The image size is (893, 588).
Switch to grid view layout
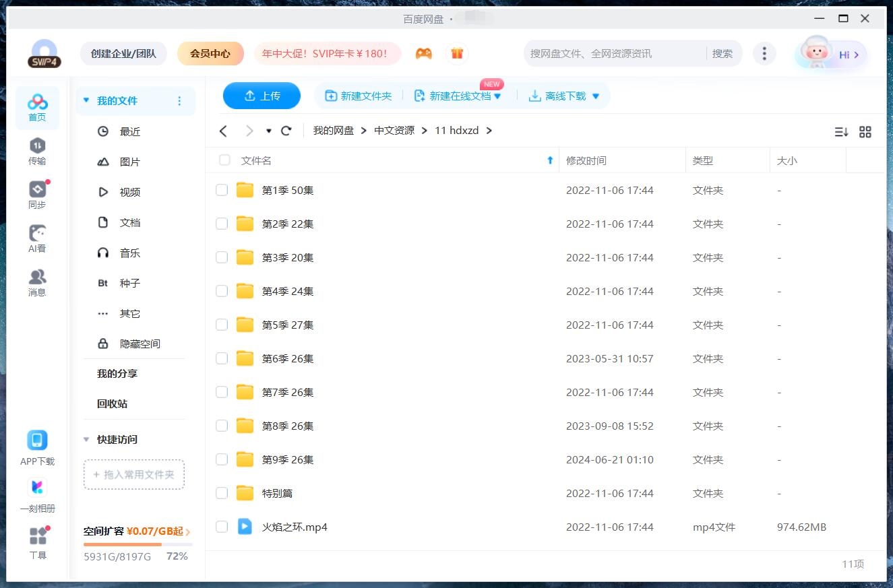click(x=865, y=132)
